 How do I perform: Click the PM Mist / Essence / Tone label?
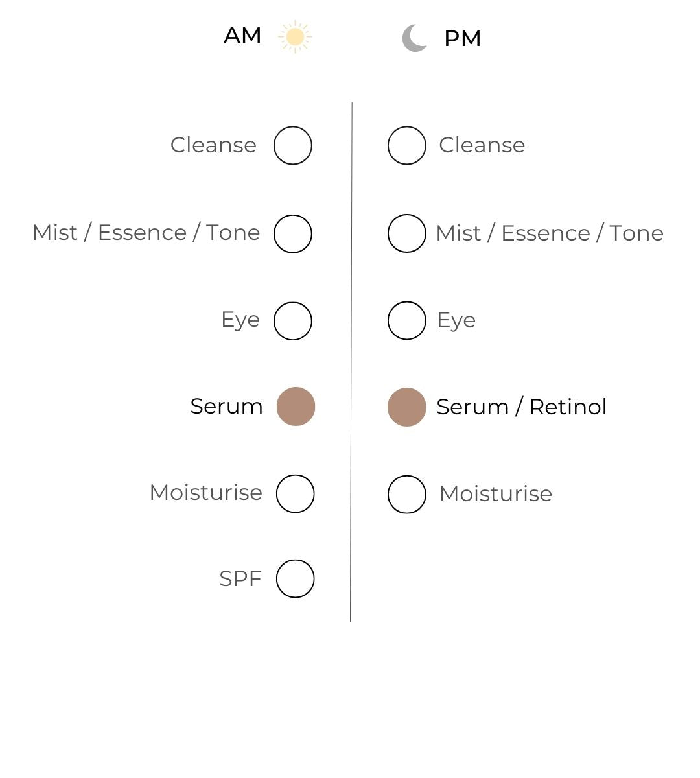pyautogui.click(x=550, y=233)
